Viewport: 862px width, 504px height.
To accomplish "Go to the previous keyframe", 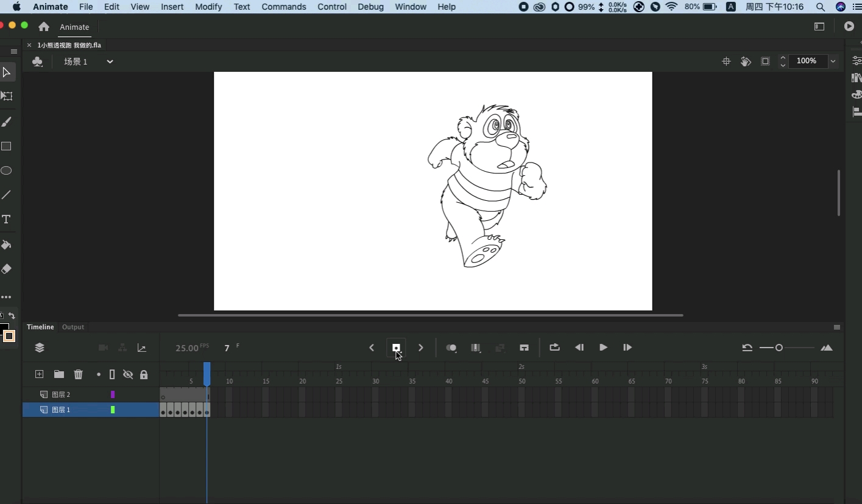I will (372, 348).
